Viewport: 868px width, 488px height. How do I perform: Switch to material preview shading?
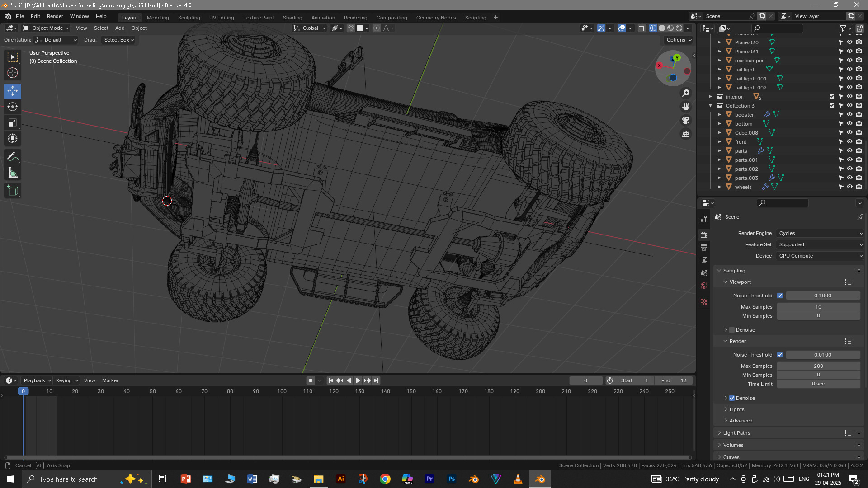coord(670,28)
